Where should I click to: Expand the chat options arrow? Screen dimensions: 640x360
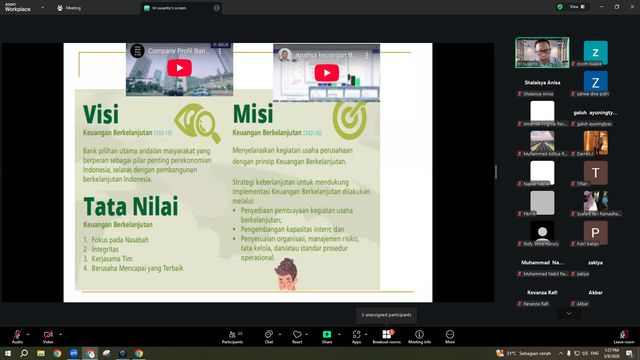click(280, 334)
